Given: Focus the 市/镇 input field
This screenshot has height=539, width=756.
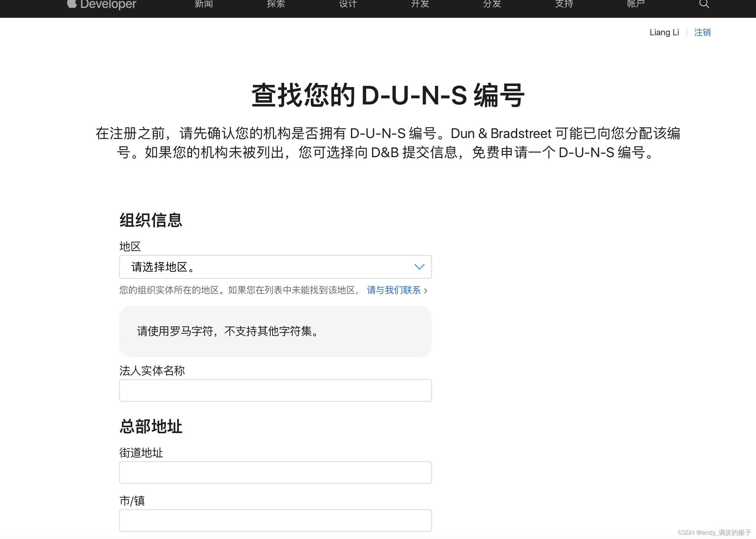Looking at the screenshot, I should (x=275, y=521).
